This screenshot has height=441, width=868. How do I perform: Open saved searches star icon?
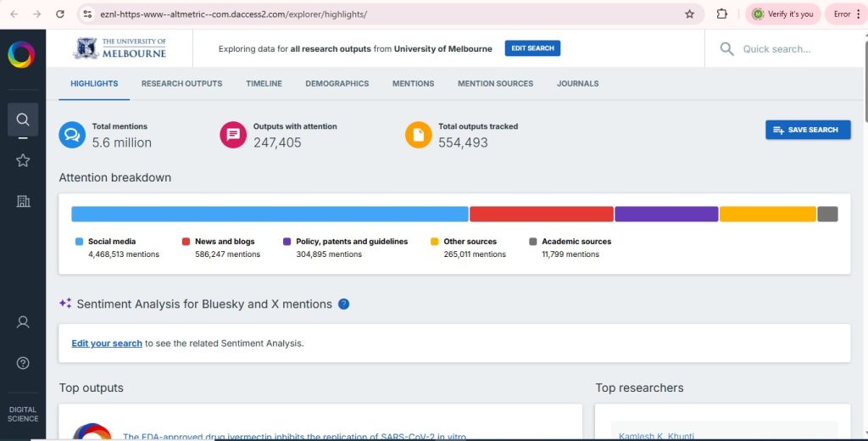click(23, 160)
